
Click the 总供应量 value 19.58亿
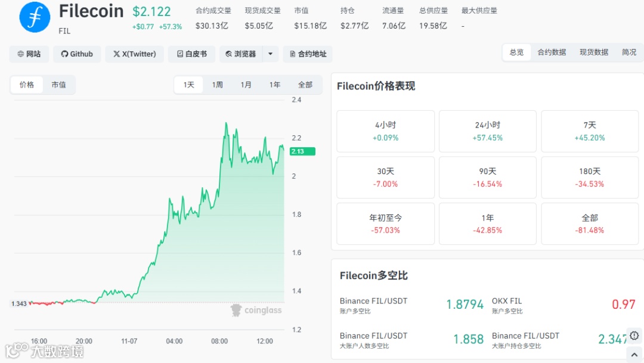(x=433, y=26)
